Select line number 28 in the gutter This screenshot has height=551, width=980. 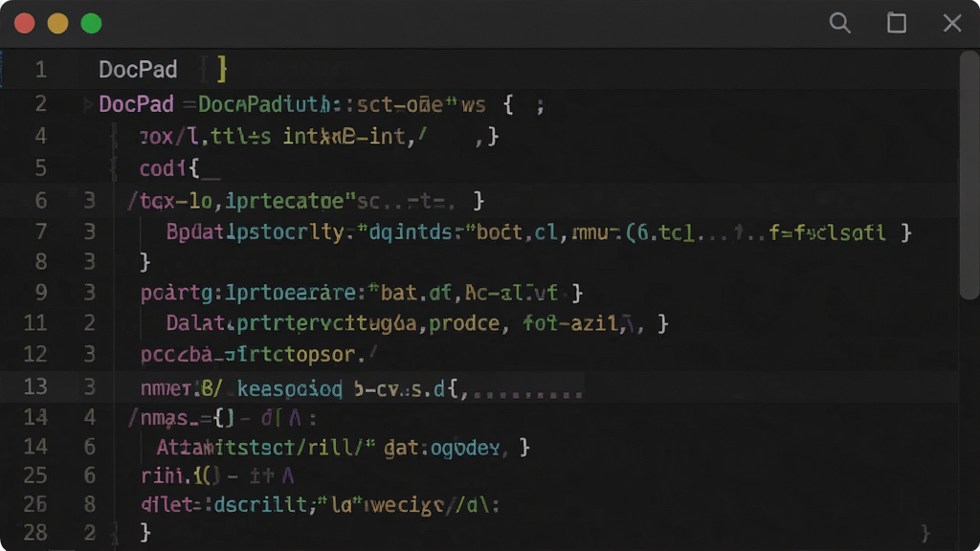(35, 532)
